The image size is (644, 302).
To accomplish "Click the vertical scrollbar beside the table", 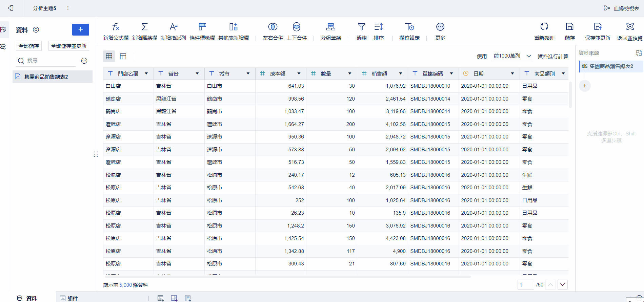I will [x=570, y=95].
